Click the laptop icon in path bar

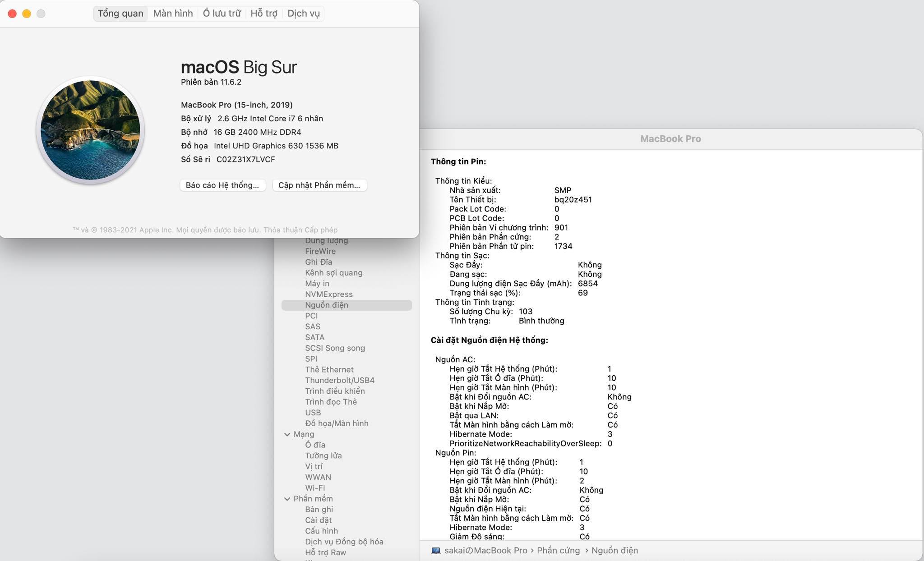(435, 551)
